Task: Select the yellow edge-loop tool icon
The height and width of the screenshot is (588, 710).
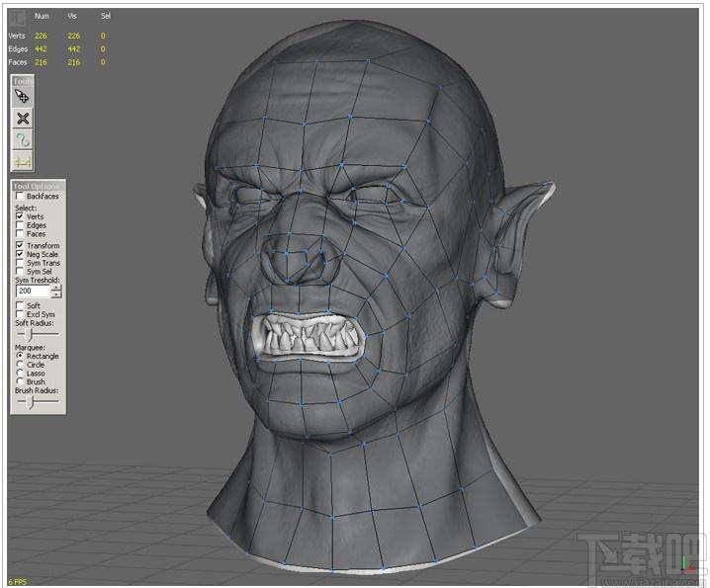Action: click(x=22, y=161)
